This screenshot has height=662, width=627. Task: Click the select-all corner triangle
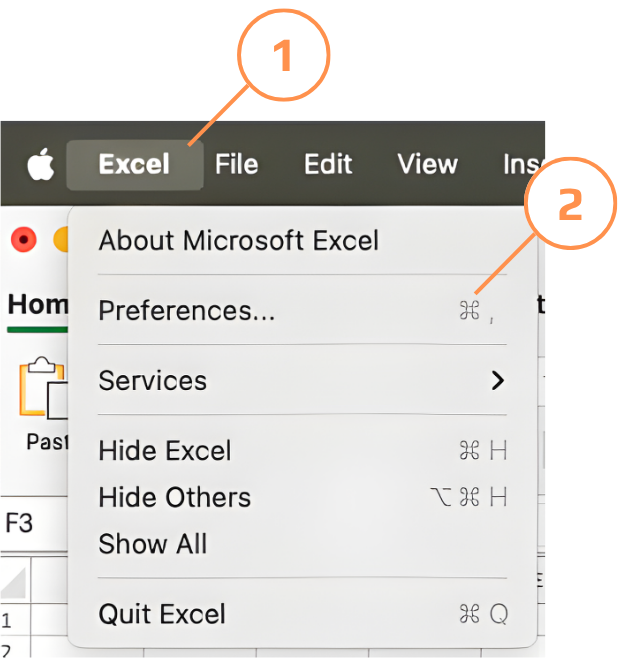pos(14,582)
